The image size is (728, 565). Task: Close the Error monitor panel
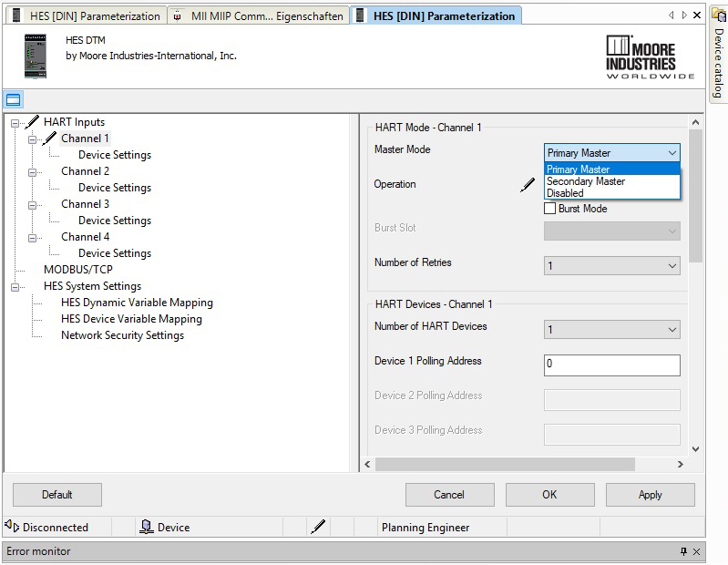(x=696, y=551)
